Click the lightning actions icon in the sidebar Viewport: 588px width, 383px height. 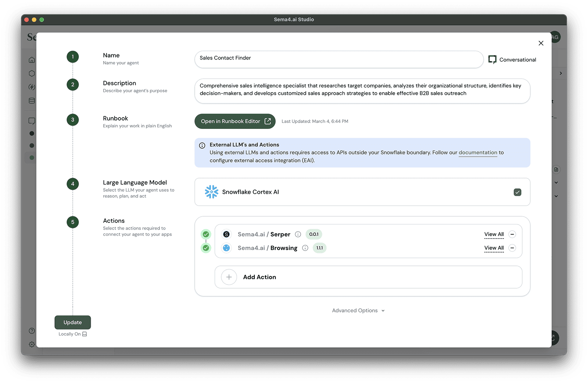click(x=32, y=87)
